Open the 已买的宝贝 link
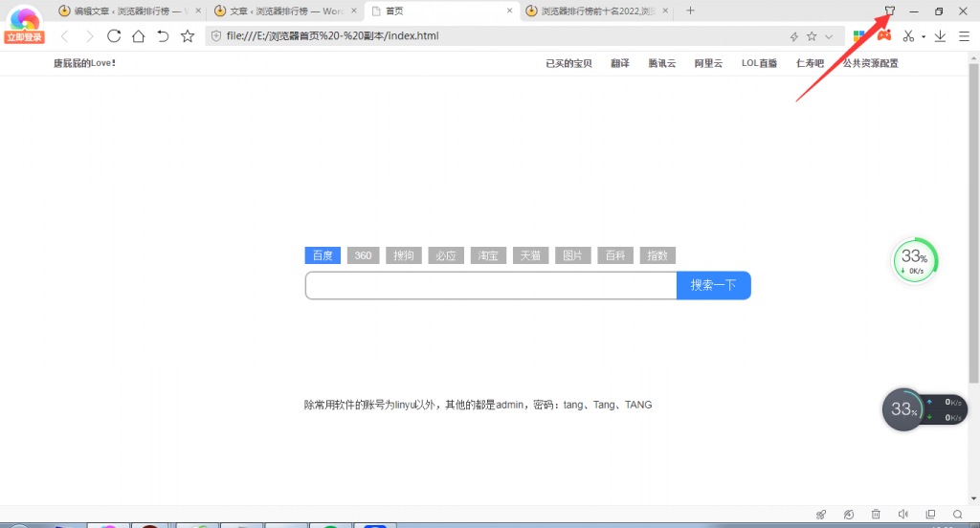The height and width of the screenshot is (528, 980). 568,63
